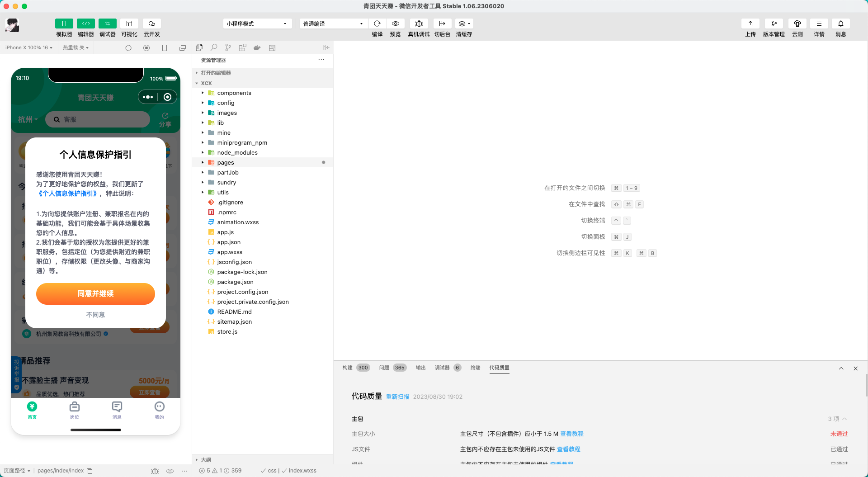Screen dimensions: 868x477
Task: Maximize the bottom panel with up chevron
Action: [x=841, y=368]
